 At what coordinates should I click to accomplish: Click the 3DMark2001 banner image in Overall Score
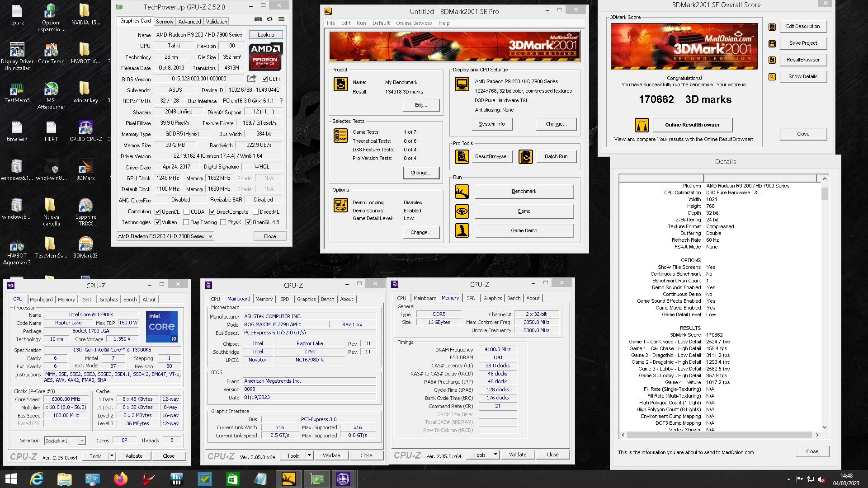pos(684,46)
